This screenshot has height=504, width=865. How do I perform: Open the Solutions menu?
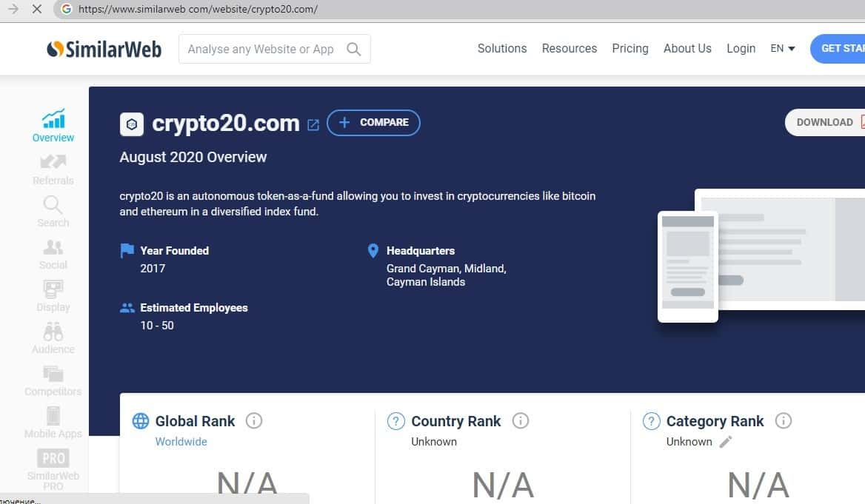(x=501, y=49)
